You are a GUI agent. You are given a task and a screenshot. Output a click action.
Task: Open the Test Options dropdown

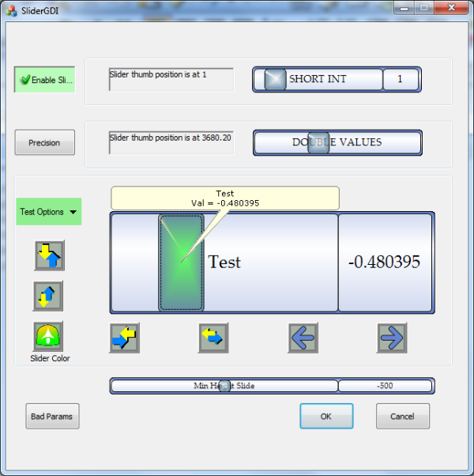point(49,212)
